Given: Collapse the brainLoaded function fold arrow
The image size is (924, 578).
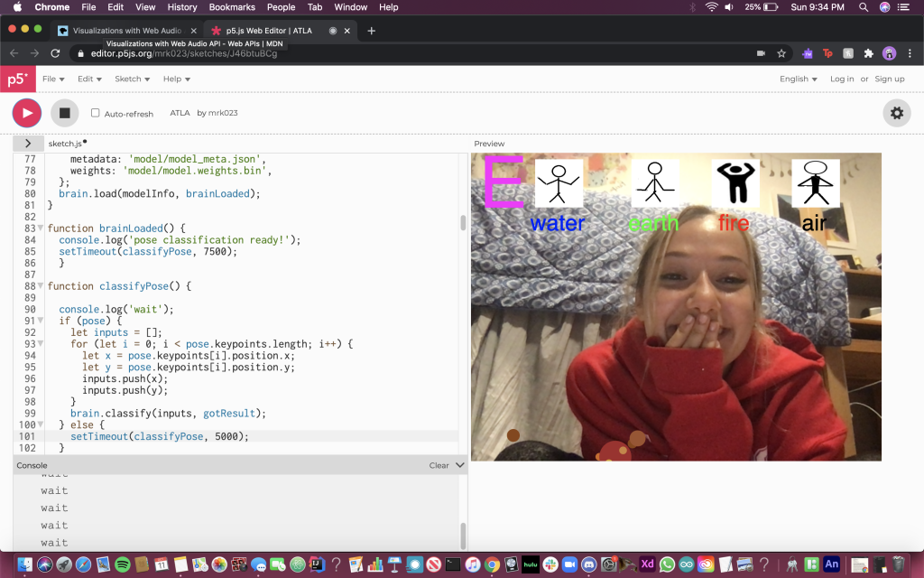Looking at the screenshot, I should (x=42, y=229).
